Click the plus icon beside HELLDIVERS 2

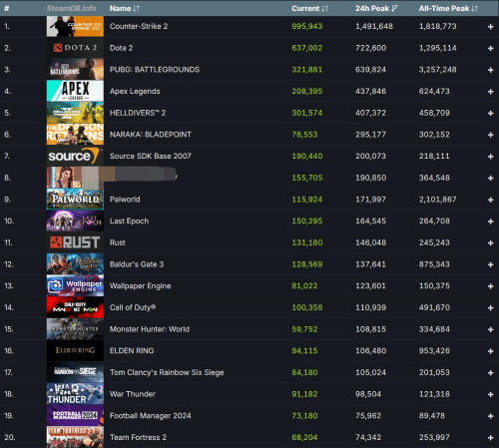[490, 113]
